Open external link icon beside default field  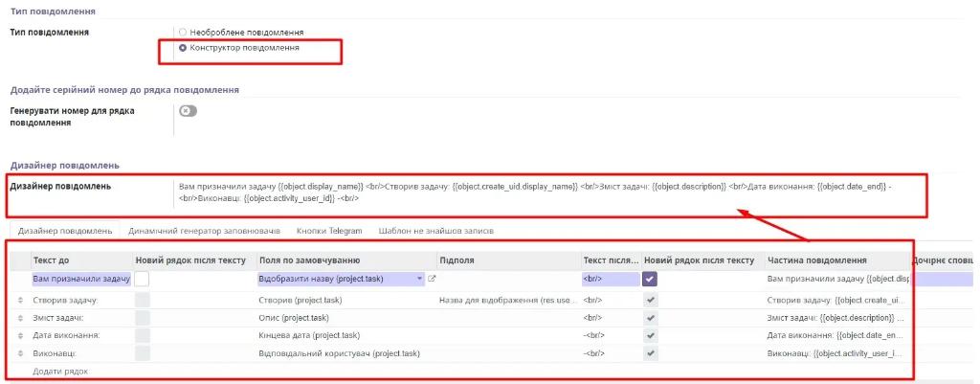(432, 279)
